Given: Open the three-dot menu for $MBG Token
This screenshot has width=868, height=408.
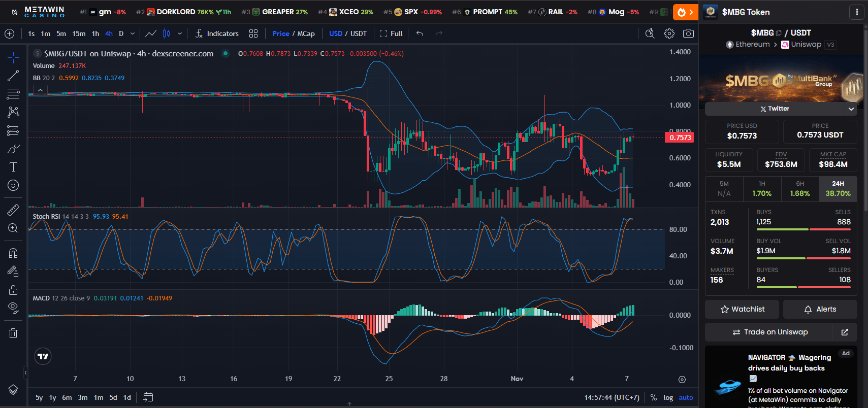Looking at the screenshot, I should (x=857, y=12).
